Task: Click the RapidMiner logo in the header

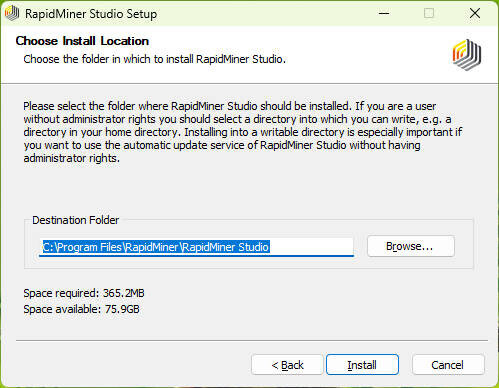Action: (467, 55)
